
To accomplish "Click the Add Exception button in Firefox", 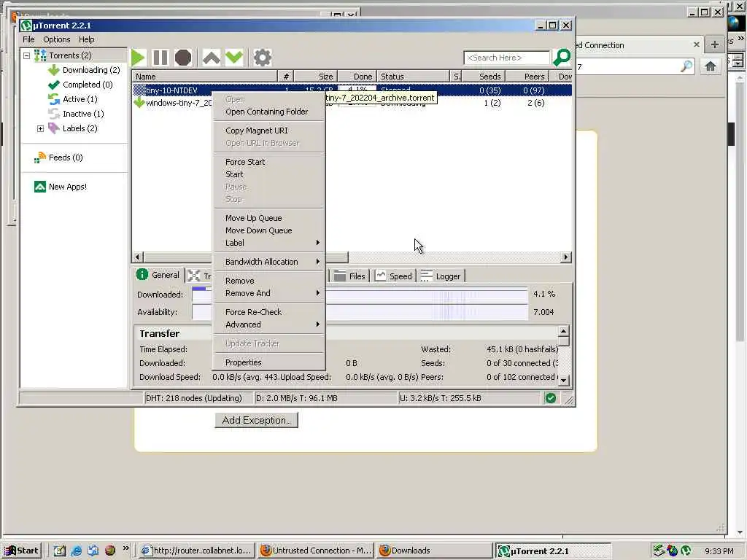I will [256, 421].
